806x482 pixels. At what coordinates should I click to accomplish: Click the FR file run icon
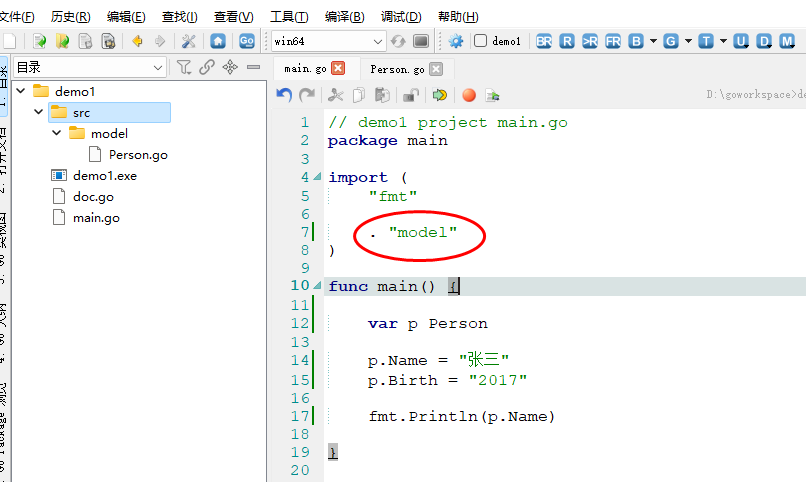(x=612, y=41)
